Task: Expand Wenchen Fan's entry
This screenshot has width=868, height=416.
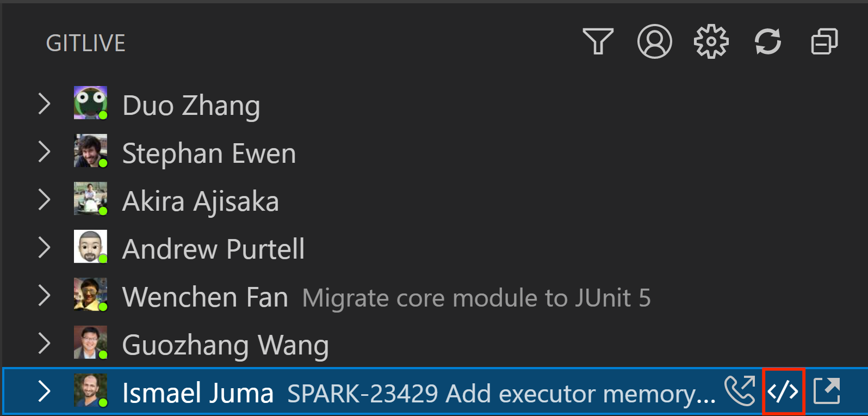Action: [x=45, y=295]
